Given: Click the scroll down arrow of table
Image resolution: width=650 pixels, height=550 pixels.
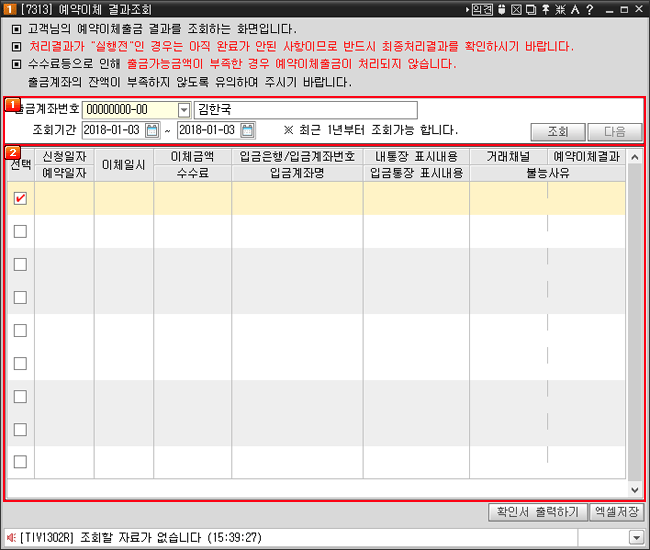Looking at the screenshot, I should pyautogui.click(x=634, y=489).
